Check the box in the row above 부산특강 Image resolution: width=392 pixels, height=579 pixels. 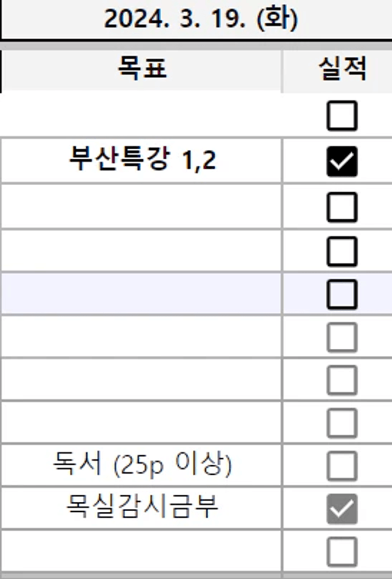342,116
